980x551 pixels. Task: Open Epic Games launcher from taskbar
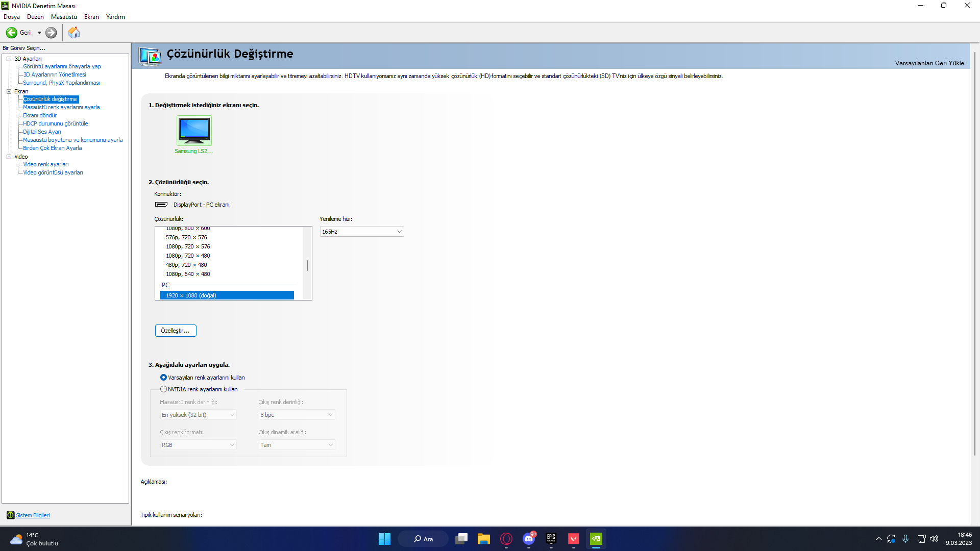551,539
